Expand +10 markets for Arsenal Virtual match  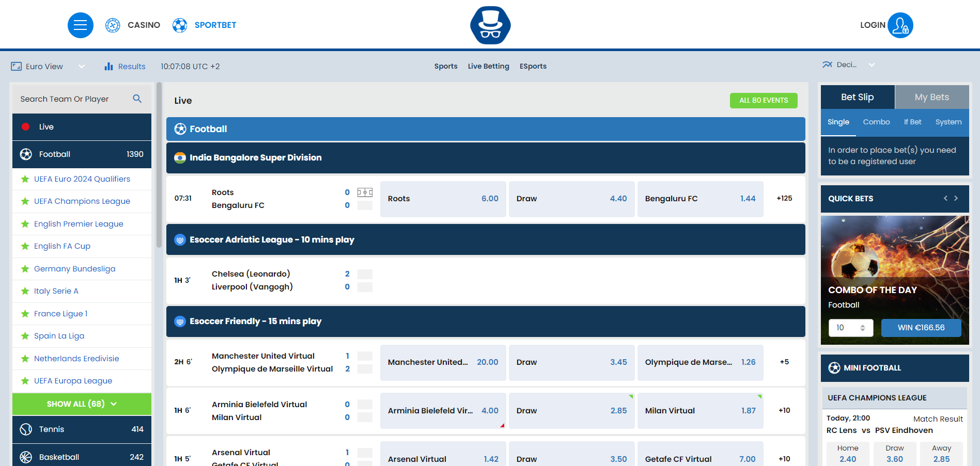pos(784,459)
